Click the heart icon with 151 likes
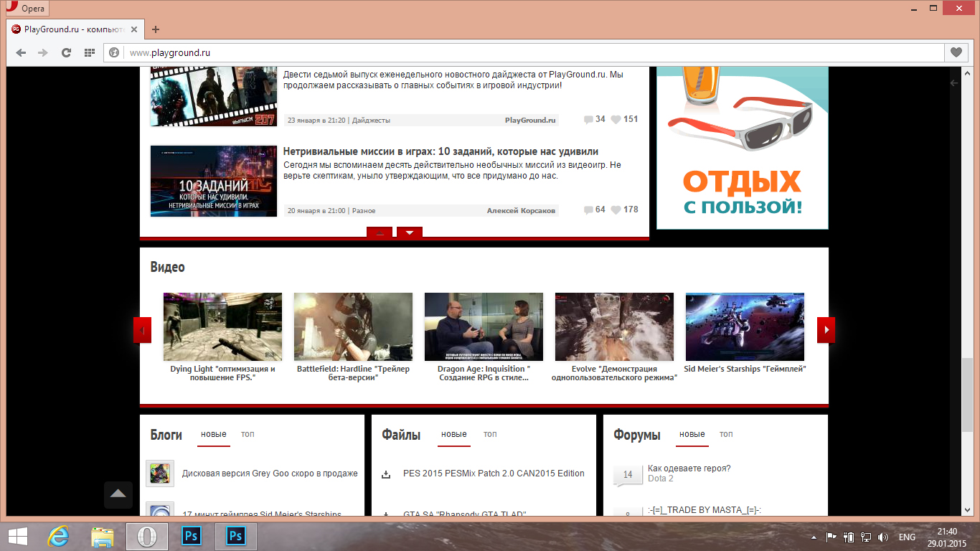Viewport: 980px width, 551px height. tap(616, 120)
